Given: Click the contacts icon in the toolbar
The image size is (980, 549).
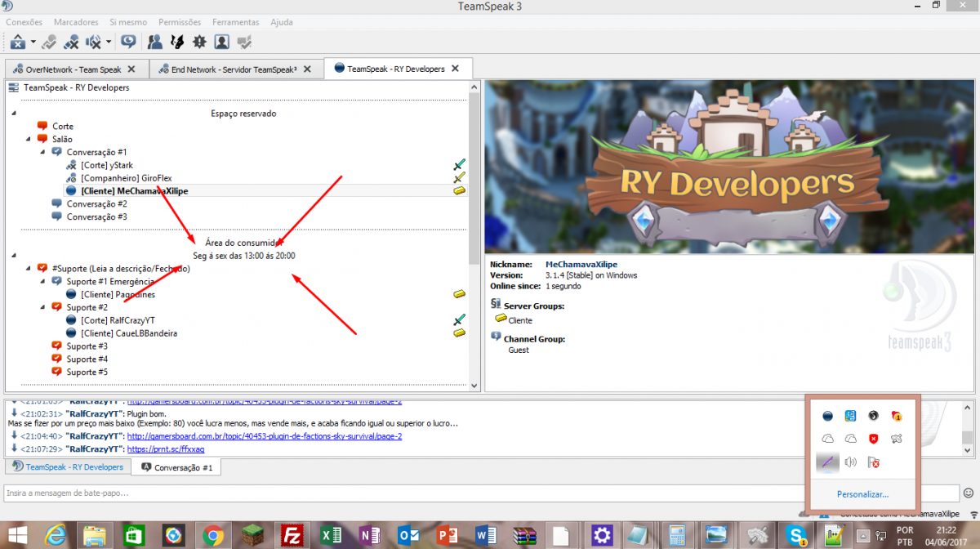Looking at the screenshot, I should [x=154, y=41].
